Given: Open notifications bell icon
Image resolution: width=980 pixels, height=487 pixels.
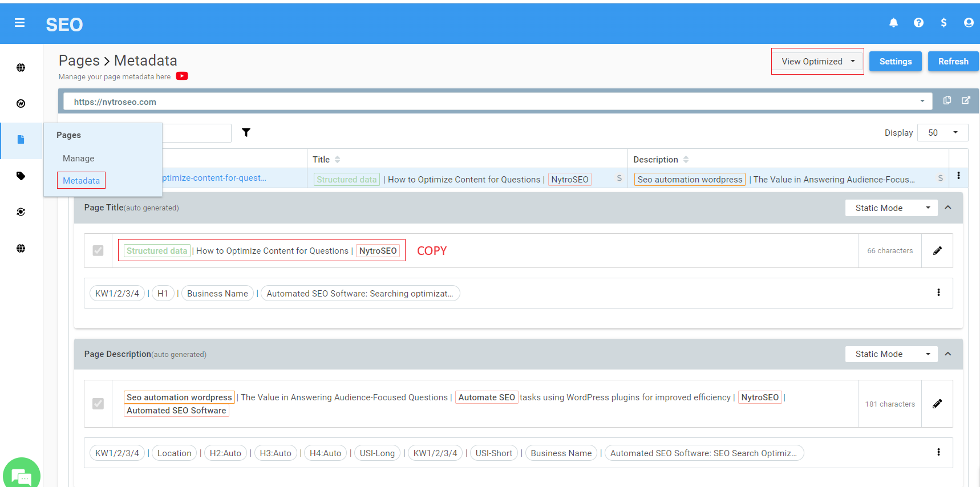Looking at the screenshot, I should pyautogui.click(x=893, y=23).
